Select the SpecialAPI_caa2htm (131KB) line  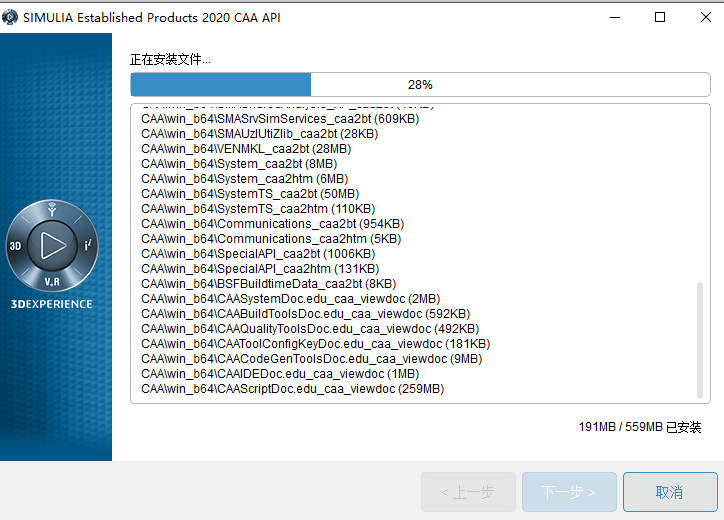(x=260, y=269)
